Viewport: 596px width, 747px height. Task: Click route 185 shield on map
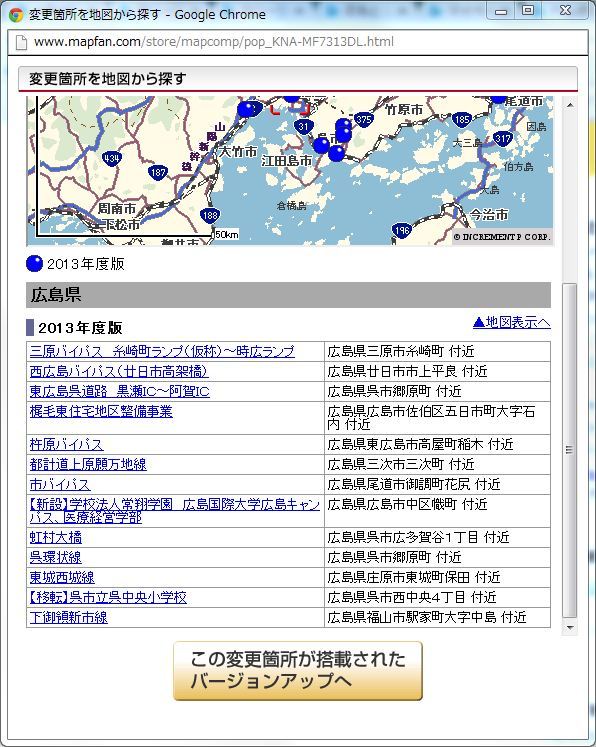pyautogui.click(x=462, y=120)
